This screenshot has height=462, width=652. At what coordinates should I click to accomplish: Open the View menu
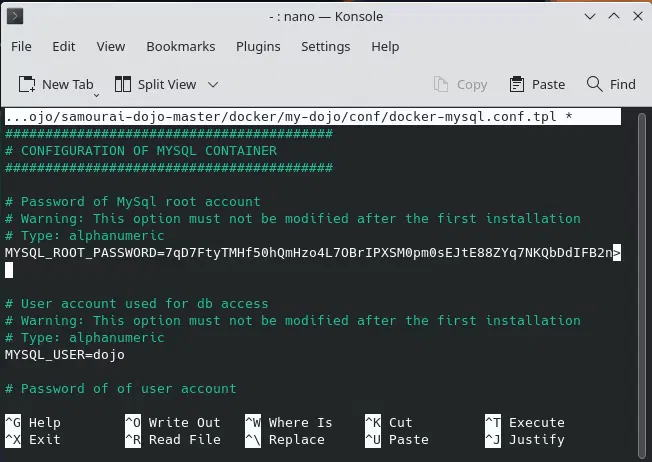111,47
